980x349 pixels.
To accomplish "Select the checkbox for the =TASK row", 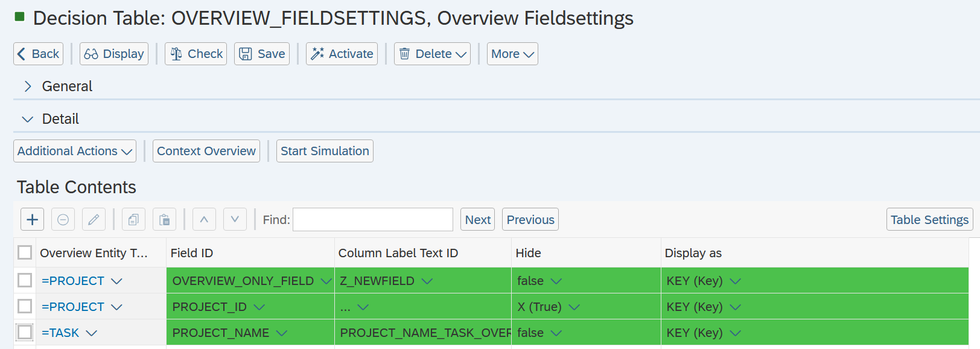I will tap(25, 332).
